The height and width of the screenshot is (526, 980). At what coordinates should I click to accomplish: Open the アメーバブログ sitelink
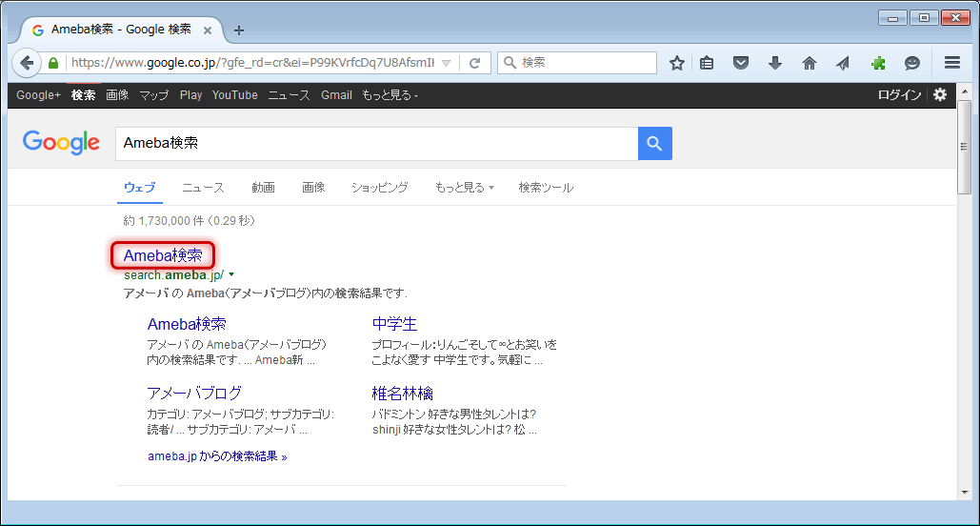tap(193, 394)
